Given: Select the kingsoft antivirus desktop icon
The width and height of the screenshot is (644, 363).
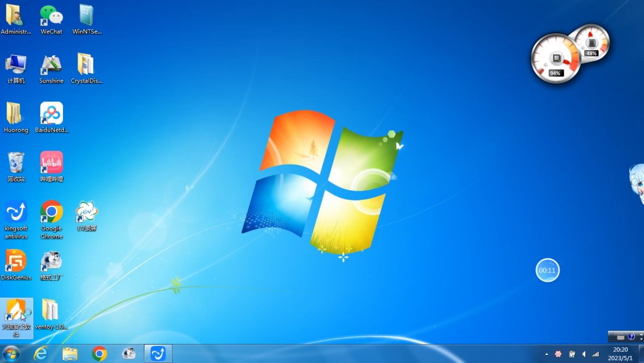Looking at the screenshot, I should 16,220.
